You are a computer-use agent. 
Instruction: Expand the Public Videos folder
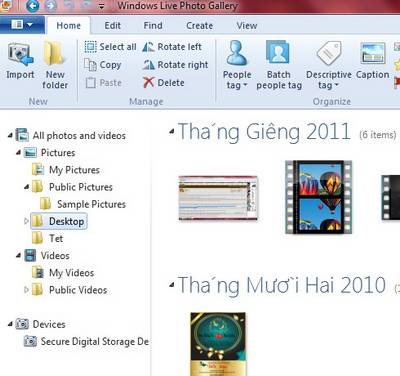[26, 290]
